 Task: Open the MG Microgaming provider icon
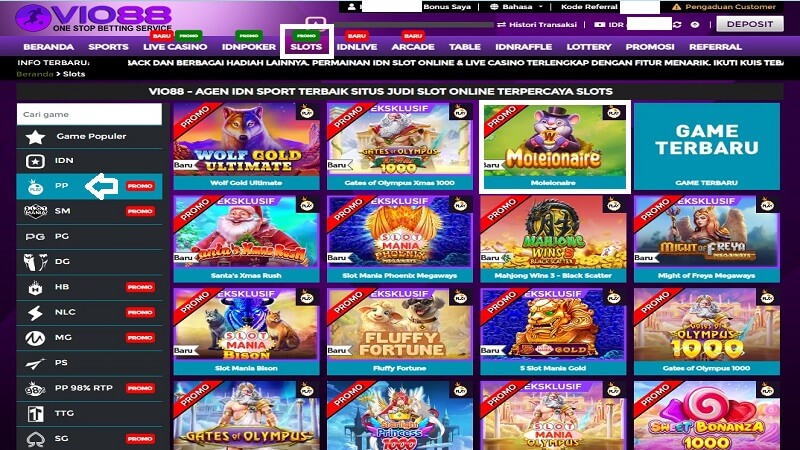point(35,338)
